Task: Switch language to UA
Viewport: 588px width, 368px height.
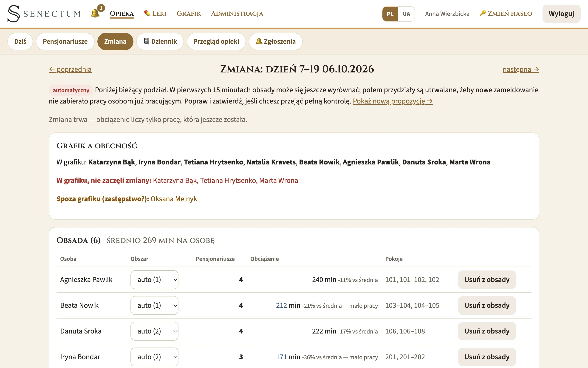Action: (x=406, y=14)
